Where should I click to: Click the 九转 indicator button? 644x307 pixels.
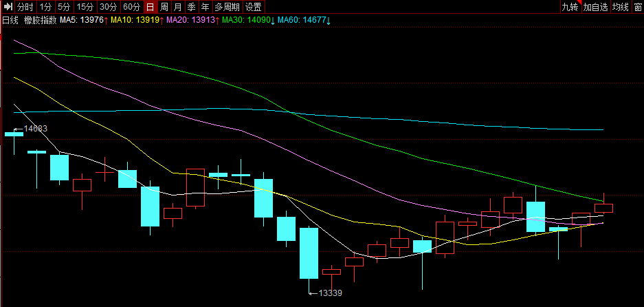(x=571, y=7)
